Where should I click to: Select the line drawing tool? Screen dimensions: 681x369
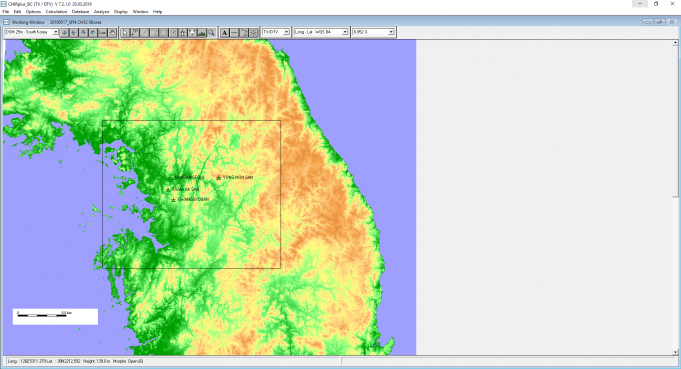pyautogui.click(x=144, y=33)
